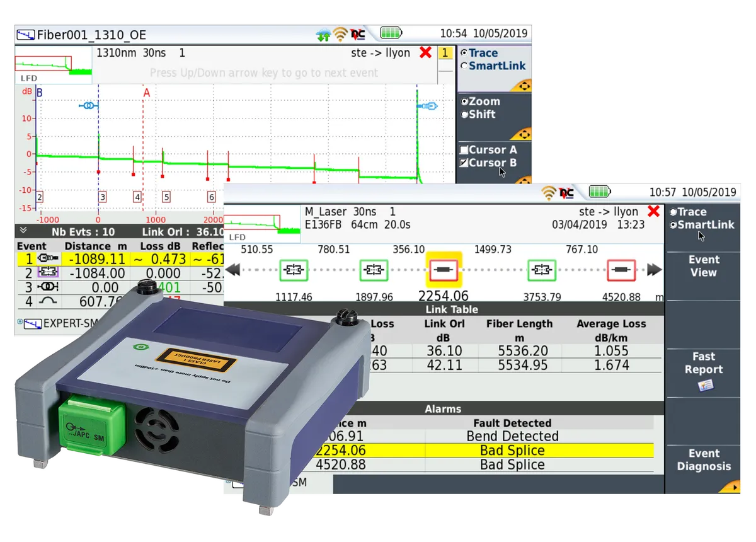Open the Wi-Fi status icon
This screenshot has height=542, width=756.
pyautogui.click(x=340, y=32)
